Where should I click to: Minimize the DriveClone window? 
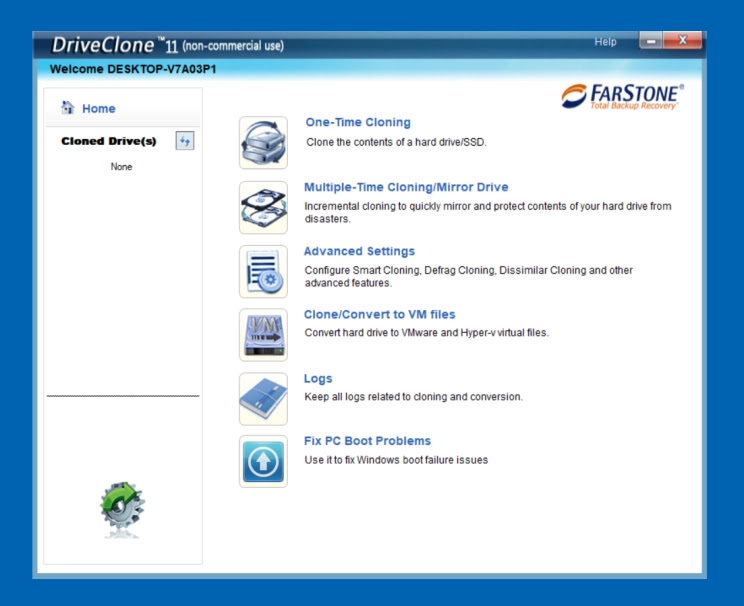(651, 41)
